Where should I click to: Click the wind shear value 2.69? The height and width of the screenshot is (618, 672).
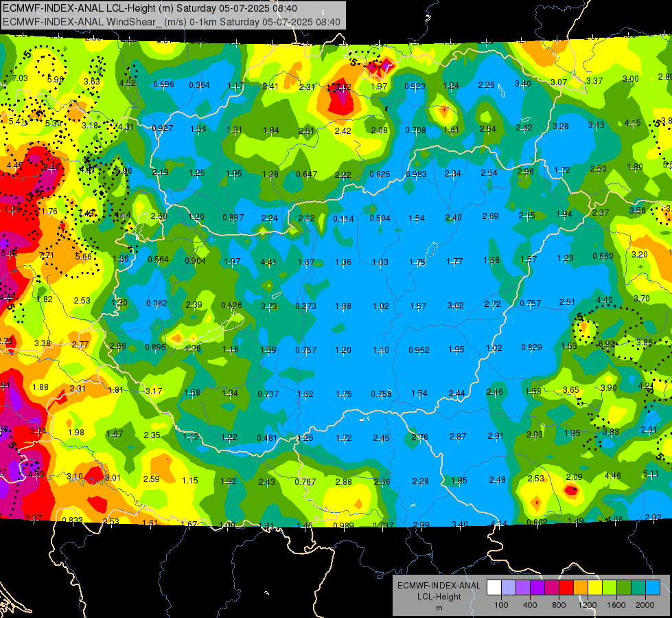(x=491, y=216)
